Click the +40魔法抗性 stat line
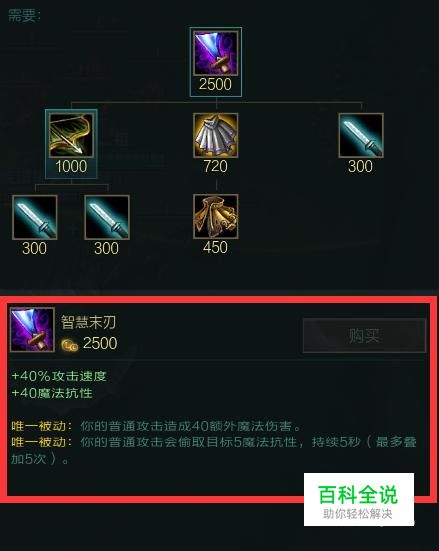Image resolution: width=439 pixels, height=551 pixels. (52, 393)
